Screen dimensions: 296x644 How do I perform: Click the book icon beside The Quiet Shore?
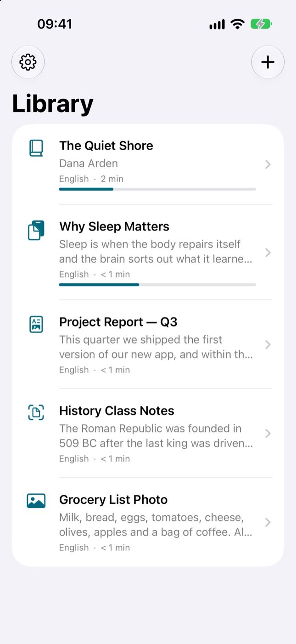pos(36,148)
